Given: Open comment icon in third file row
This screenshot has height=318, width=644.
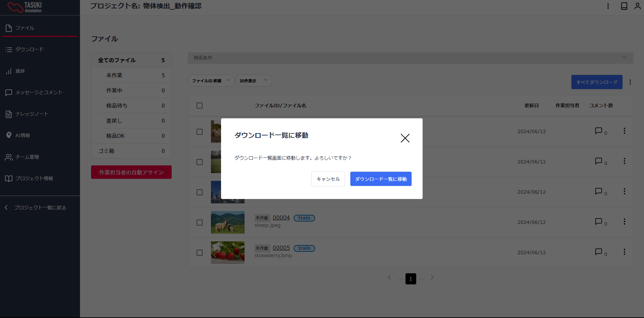Looking at the screenshot, I should click(599, 191).
